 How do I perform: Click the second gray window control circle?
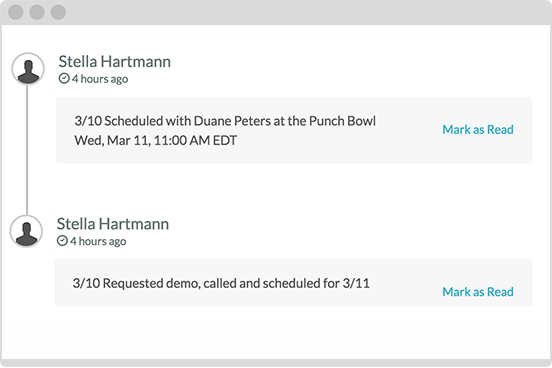coord(37,12)
